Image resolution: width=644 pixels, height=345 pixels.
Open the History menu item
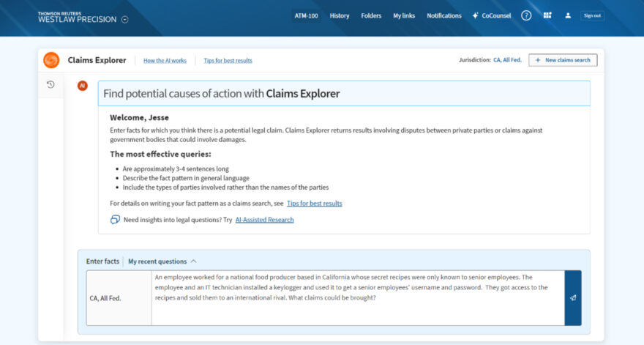[340, 15]
